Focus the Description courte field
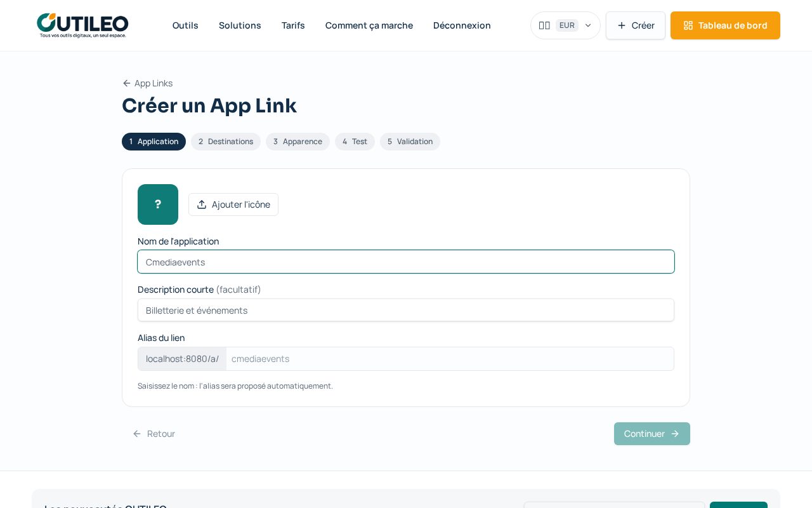Image resolution: width=812 pixels, height=508 pixels. (x=406, y=310)
